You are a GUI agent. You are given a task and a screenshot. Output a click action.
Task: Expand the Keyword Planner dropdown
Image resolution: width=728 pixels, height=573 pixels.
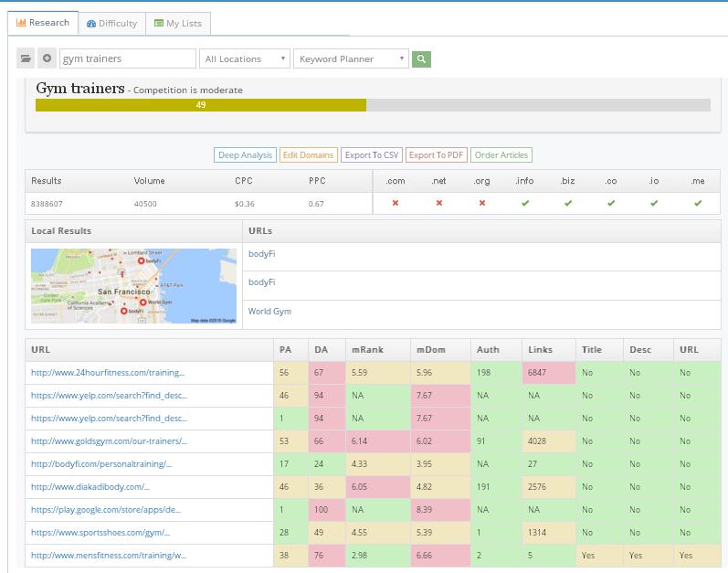351,58
